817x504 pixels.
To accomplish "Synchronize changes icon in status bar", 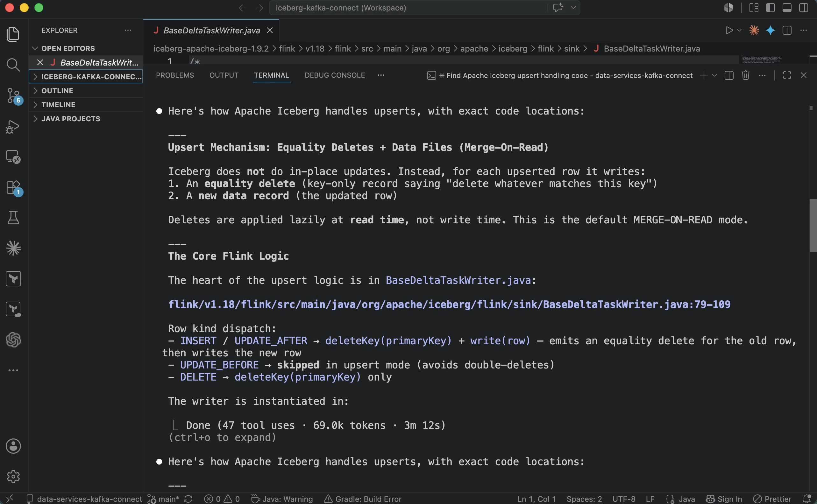I will coord(188,499).
